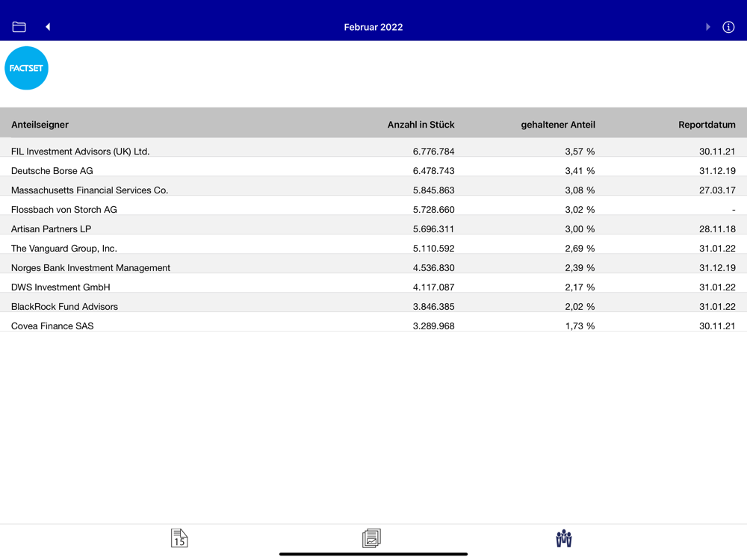
Task: Click share count 5.728.660
Action: click(433, 210)
